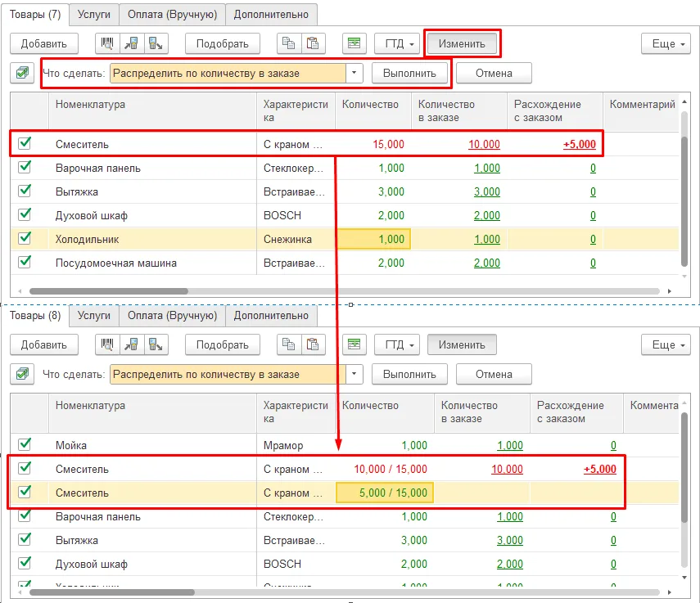Viewport: 700px width, 603px height.
Task: Click Отмена button in Товары (8) panel
Action: (494, 374)
